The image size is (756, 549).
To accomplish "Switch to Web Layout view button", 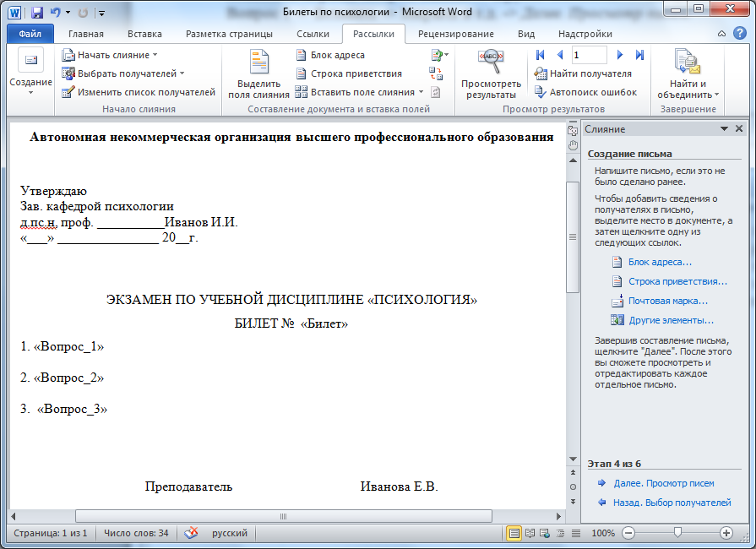I will (x=545, y=534).
